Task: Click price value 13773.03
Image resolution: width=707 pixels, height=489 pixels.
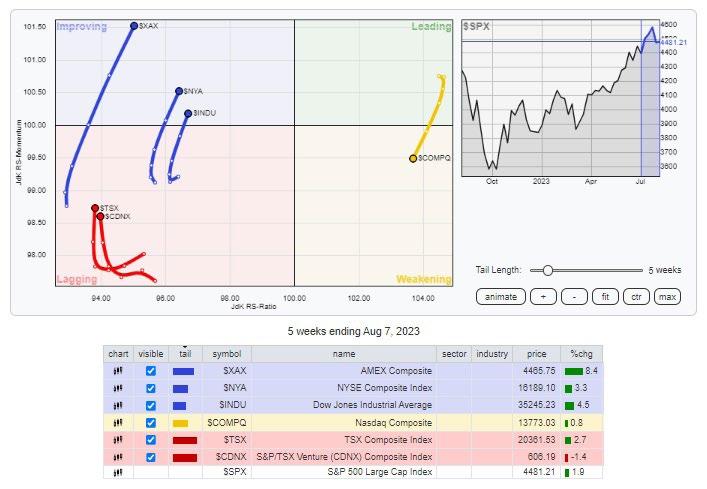Action: click(537, 423)
